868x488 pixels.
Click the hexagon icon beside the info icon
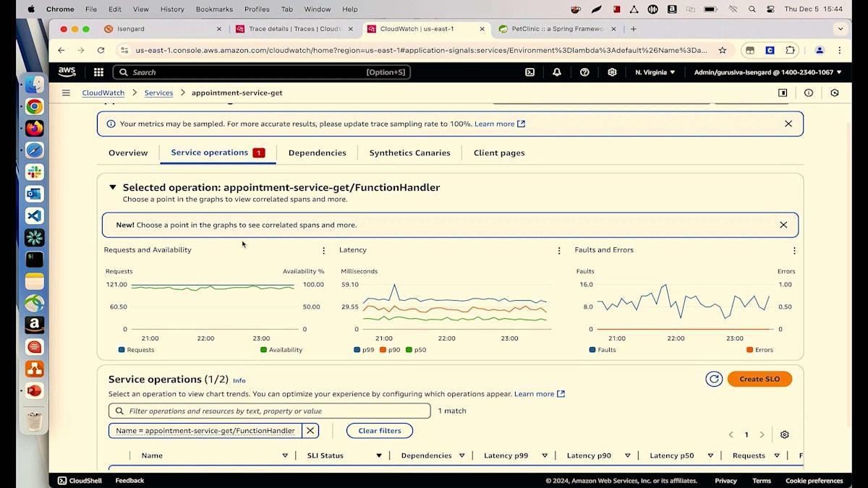835,93
